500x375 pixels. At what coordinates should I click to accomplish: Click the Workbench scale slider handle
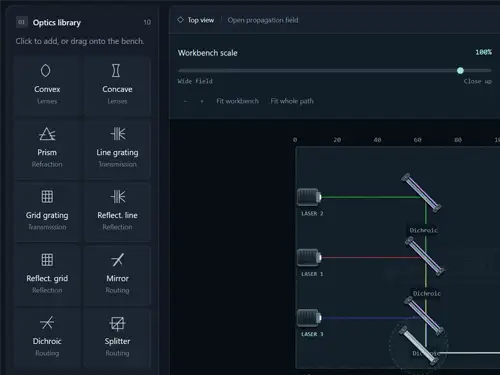pos(460,70)
